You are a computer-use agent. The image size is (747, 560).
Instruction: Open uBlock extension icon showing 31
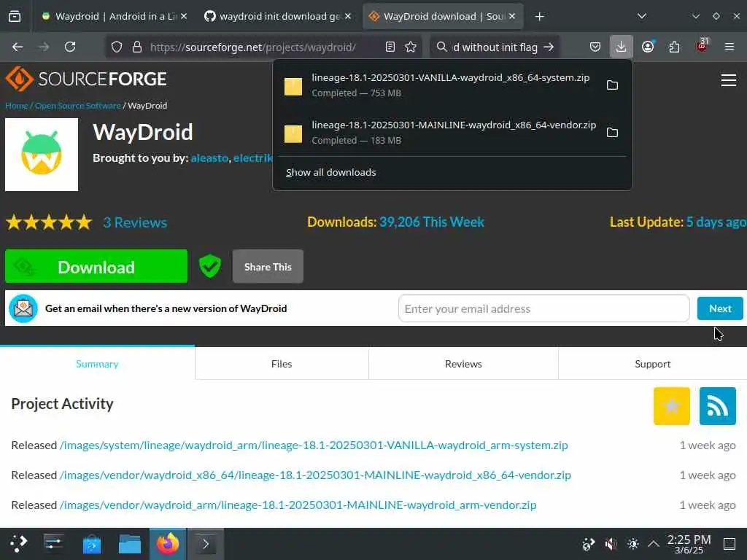click(702, 46)
